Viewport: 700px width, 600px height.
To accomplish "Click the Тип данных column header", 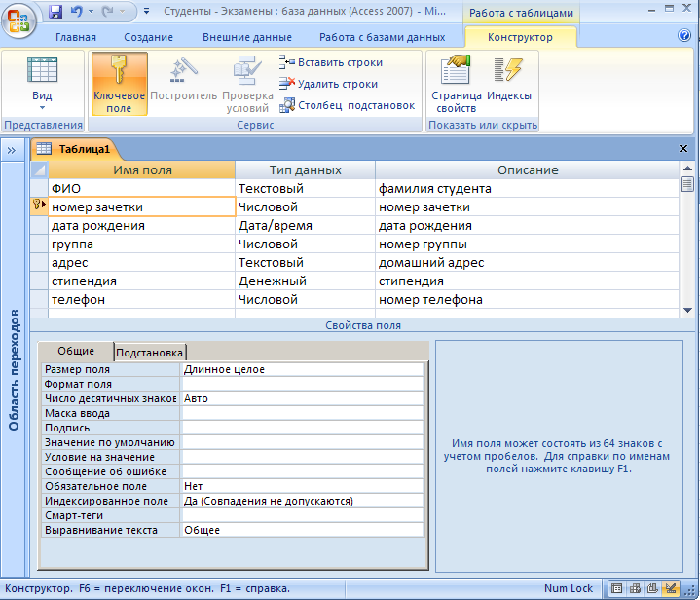I will (306, 170).
